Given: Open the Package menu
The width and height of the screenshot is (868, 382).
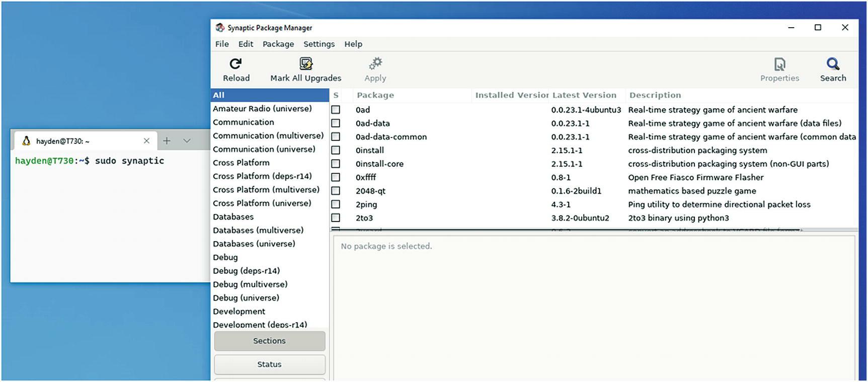Looking at the screenshot, I should pos(278,44).
